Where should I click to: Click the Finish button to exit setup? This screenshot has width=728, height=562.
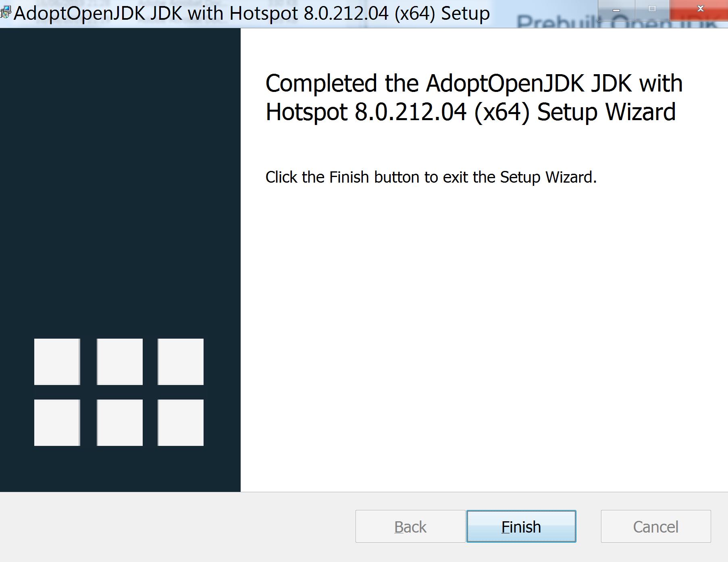(x=521, y=526)
